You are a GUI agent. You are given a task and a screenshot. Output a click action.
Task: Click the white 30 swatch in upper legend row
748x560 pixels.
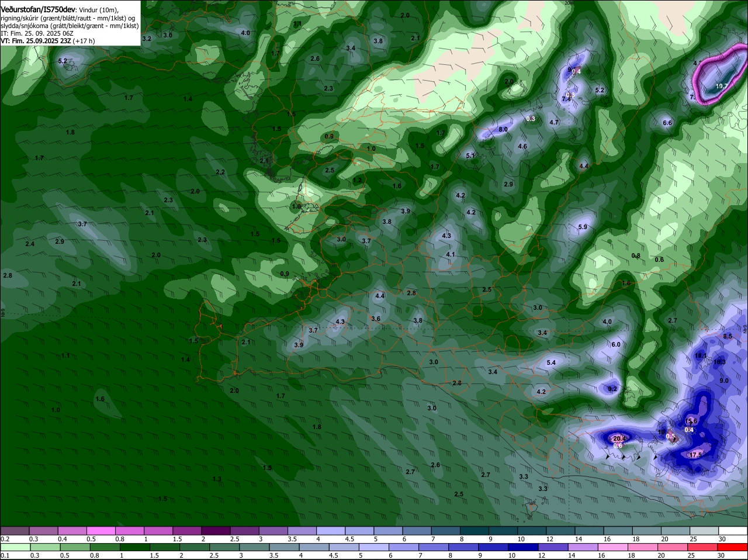(x=733, y=531)
